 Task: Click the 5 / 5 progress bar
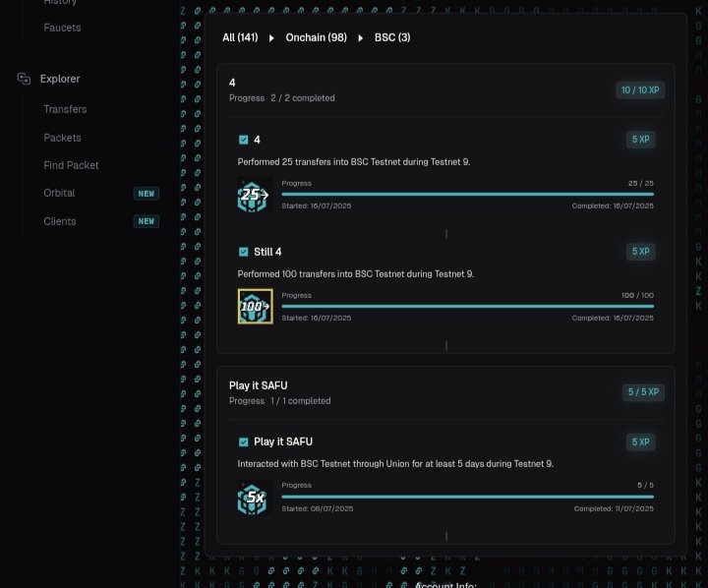tap(467, 497)
